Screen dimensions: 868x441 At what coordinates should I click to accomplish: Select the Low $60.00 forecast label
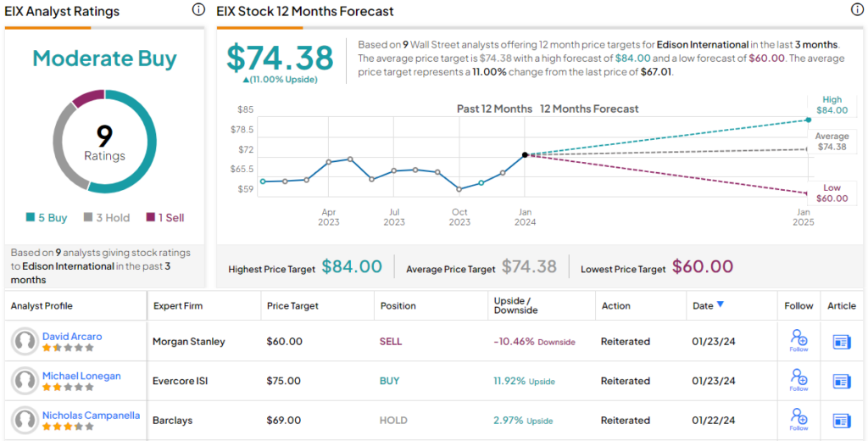click(x=832, y=193)
